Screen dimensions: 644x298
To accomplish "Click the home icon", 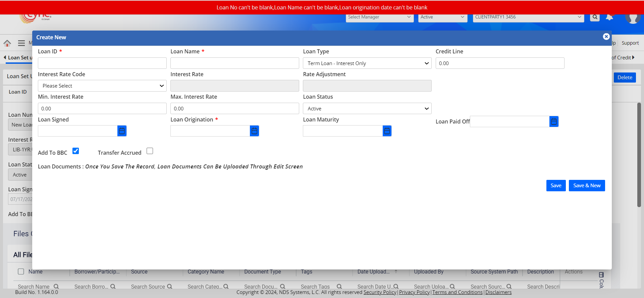I will pos(7,43).
